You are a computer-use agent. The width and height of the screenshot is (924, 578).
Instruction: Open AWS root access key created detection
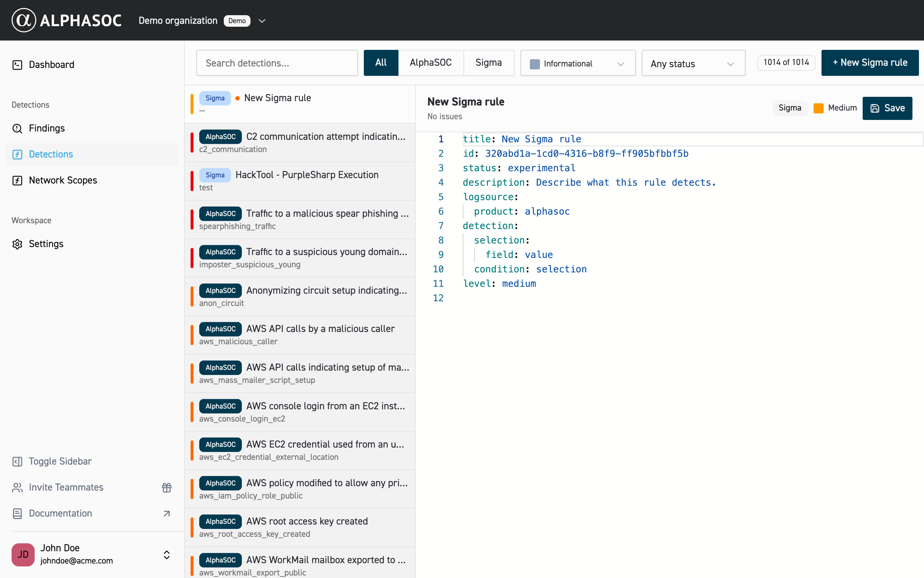300,527
